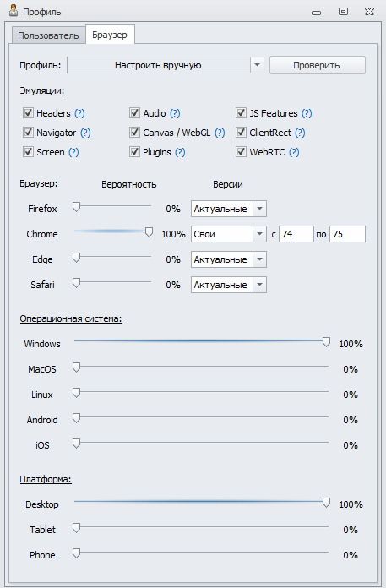This screenshot has height=588, width=386.
Task: Select the Браузер tab
Action: click(x=110, y=35)
